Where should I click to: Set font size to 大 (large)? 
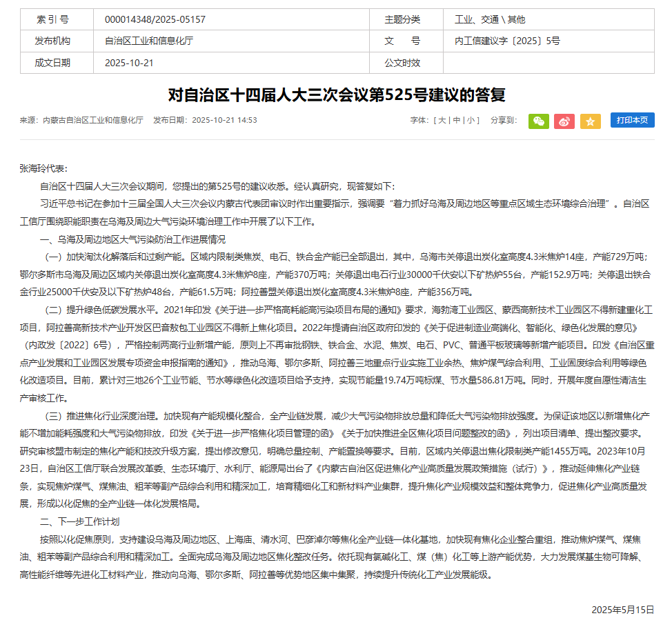tap(442, 120)
